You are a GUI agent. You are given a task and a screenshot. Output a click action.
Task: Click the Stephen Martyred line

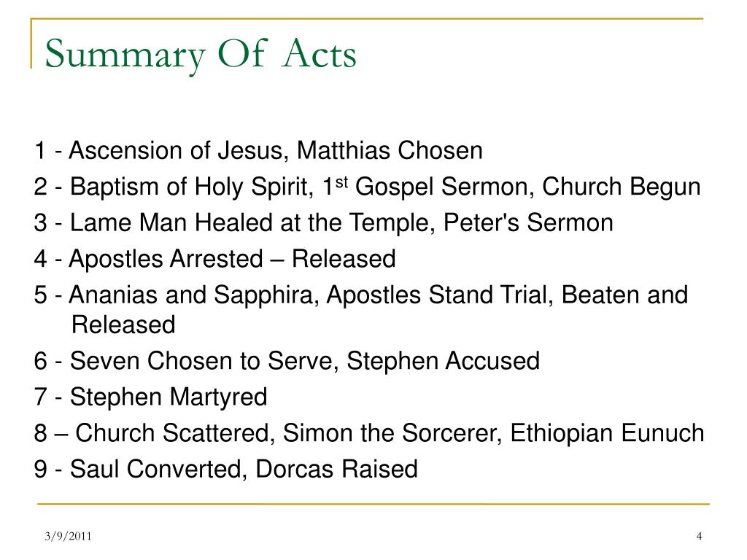pyautogui.click(x=150, y=397)
